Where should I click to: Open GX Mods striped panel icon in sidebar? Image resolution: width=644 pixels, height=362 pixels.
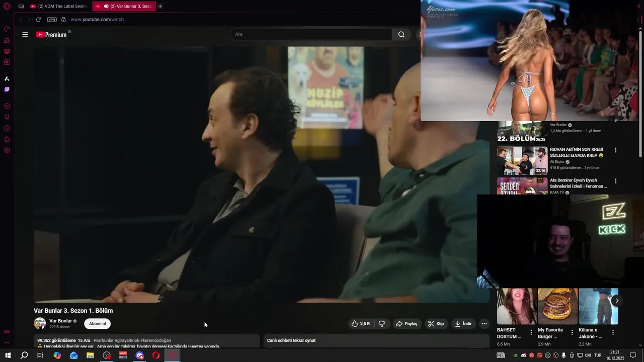pyautogui.click(x=7, y=51)
